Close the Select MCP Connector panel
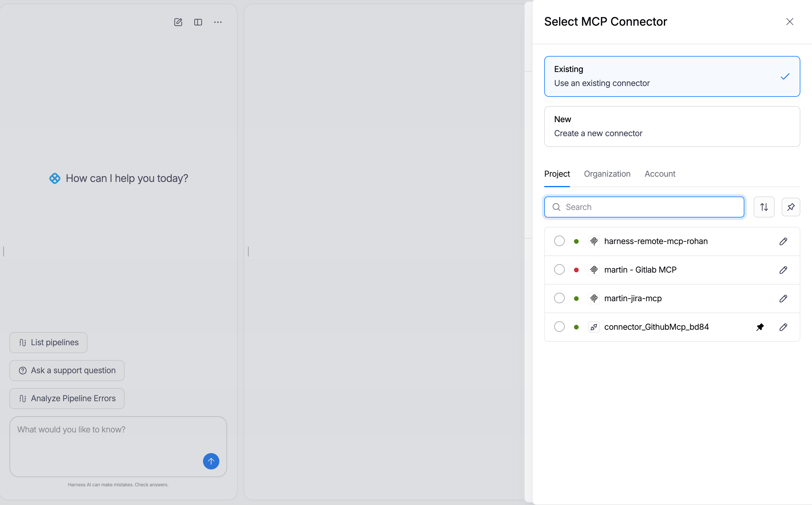 [x=790, y=22]
